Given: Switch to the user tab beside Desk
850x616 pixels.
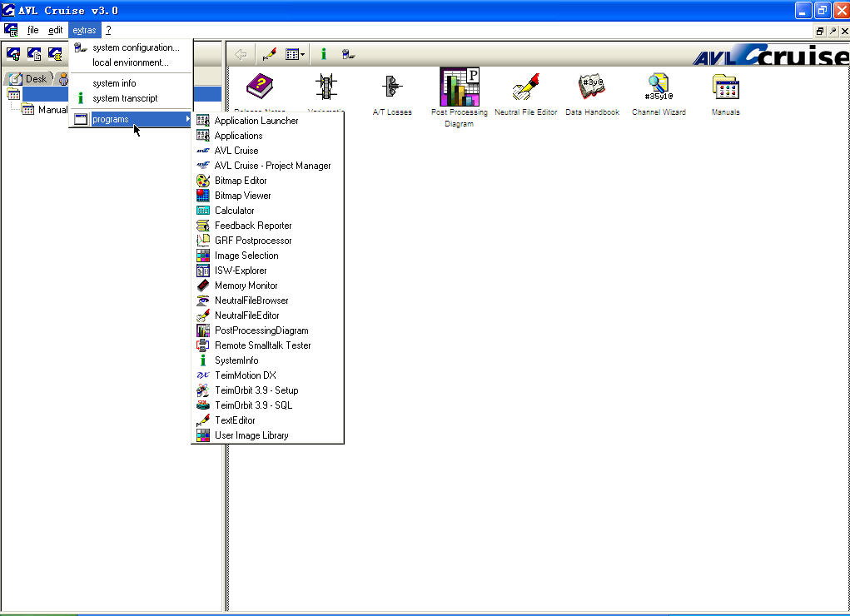Looking at the screenshot, I should click(x=63, y=79).
